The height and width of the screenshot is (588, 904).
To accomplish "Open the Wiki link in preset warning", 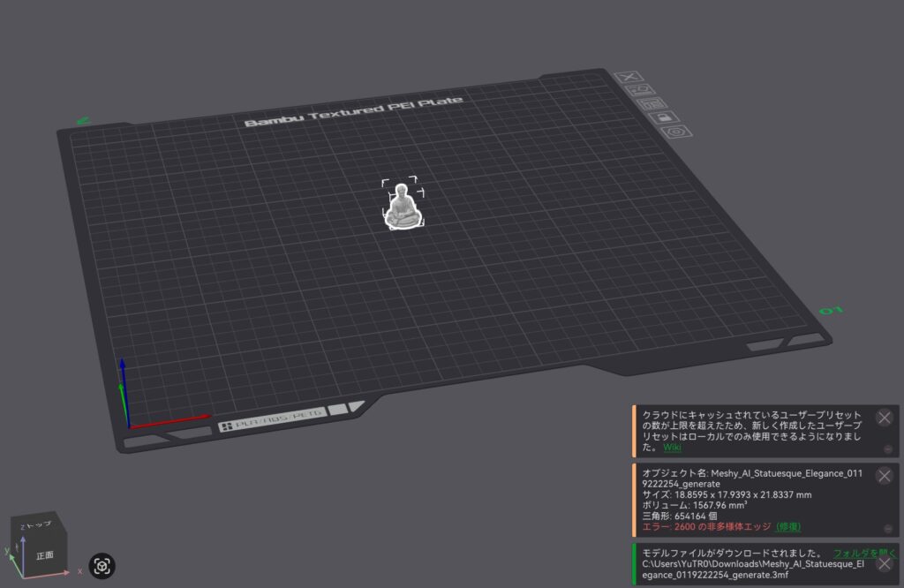I will click(x=672, y=448).
